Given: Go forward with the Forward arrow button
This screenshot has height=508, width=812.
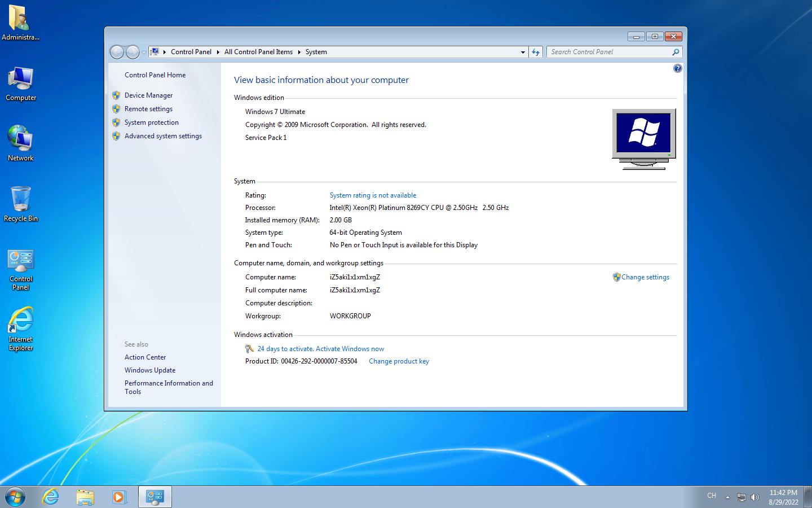Looking at the screenshot, I should [133, 52].
